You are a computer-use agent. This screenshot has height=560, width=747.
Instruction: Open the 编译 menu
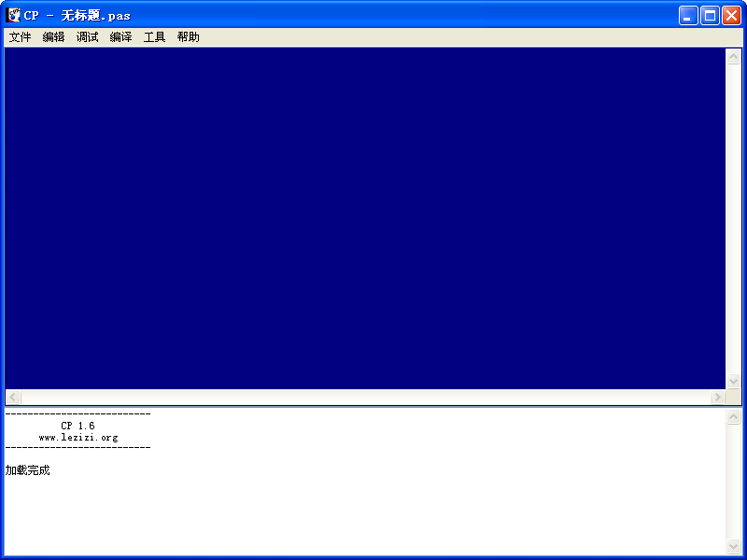pos(121,37)
